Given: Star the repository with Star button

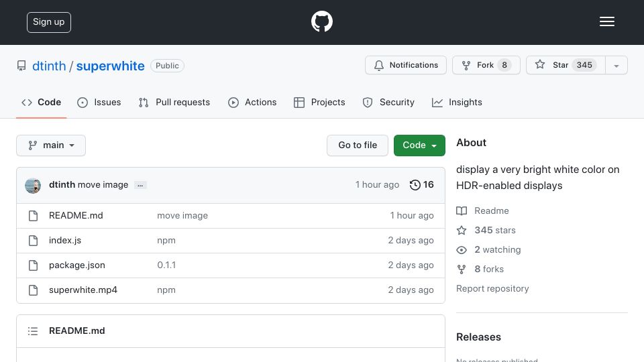Looking at the screenshot, I should click(x=566, y=65).
